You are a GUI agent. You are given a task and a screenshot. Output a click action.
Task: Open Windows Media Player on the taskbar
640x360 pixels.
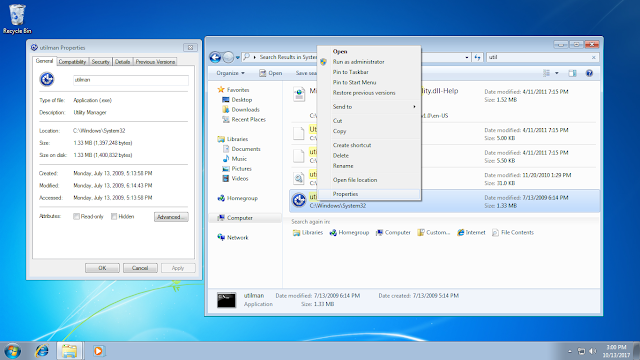click(98, 351)
